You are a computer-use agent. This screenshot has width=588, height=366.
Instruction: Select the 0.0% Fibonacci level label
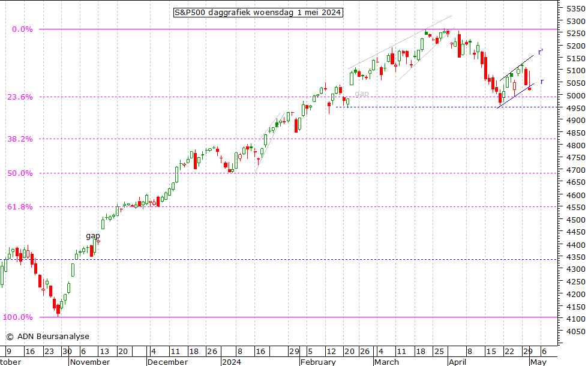point(22,29)
